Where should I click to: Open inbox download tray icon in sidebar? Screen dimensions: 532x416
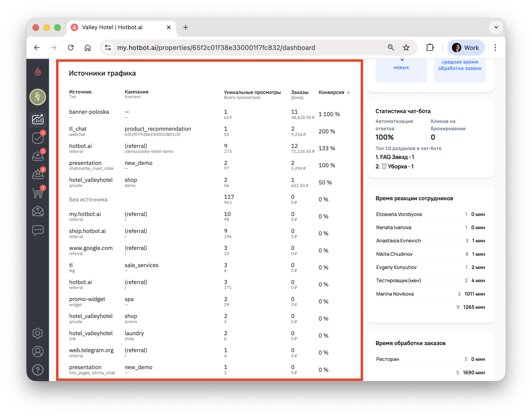tap(38, 156)
